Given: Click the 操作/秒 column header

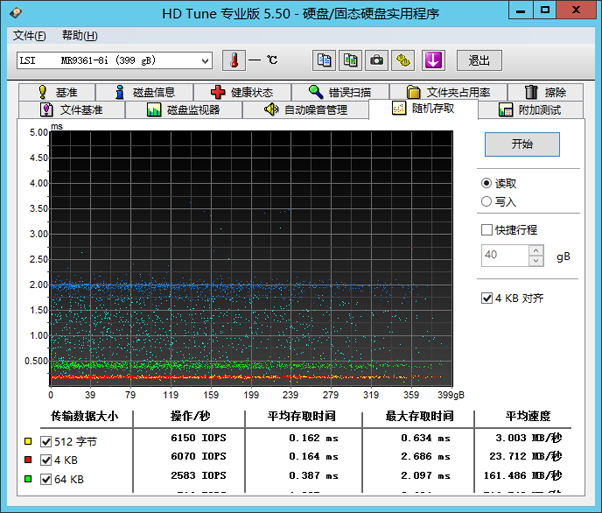Looking at the screenshot, I should point(190,416).
